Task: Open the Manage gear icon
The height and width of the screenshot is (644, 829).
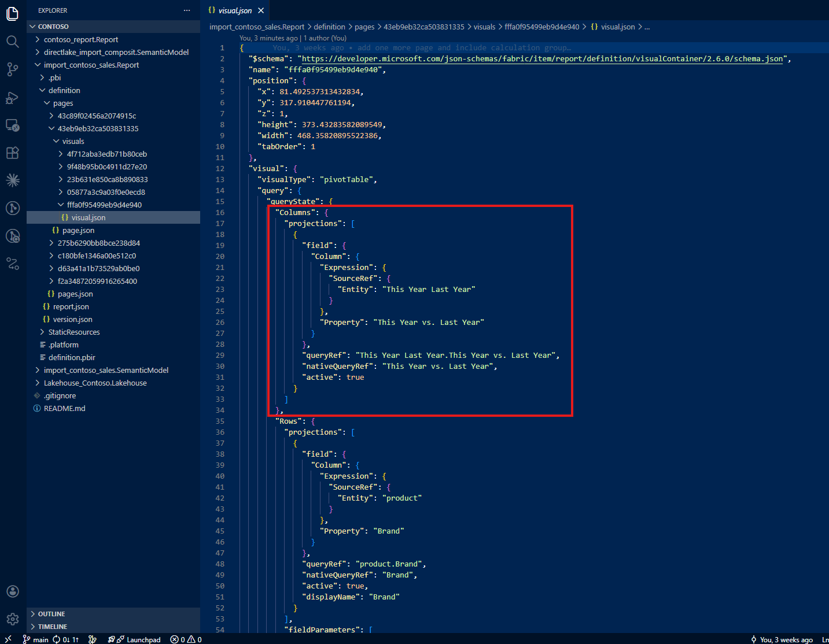Action: pos(13,619)
